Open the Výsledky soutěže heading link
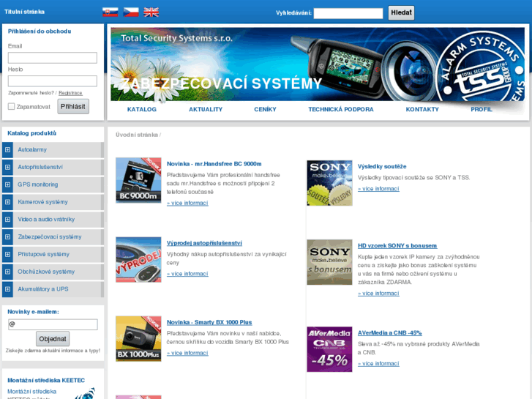The width and height of the screenshot is (532, 399). pos(382,166)
